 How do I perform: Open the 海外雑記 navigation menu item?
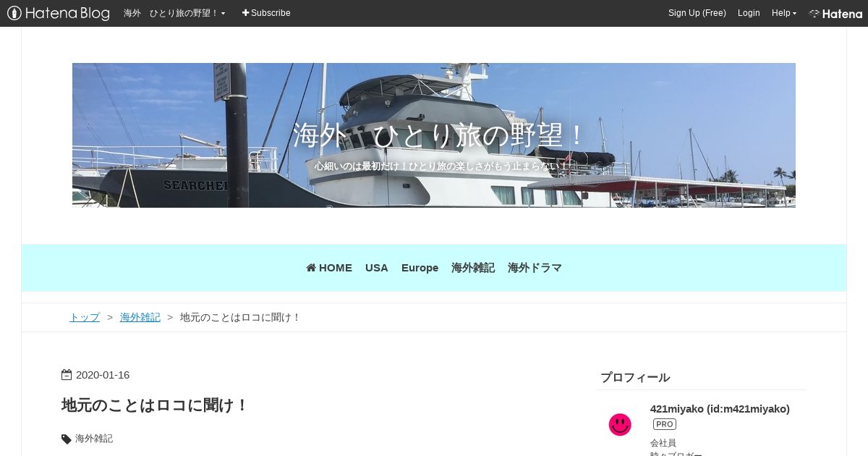(x=473, y=268)
